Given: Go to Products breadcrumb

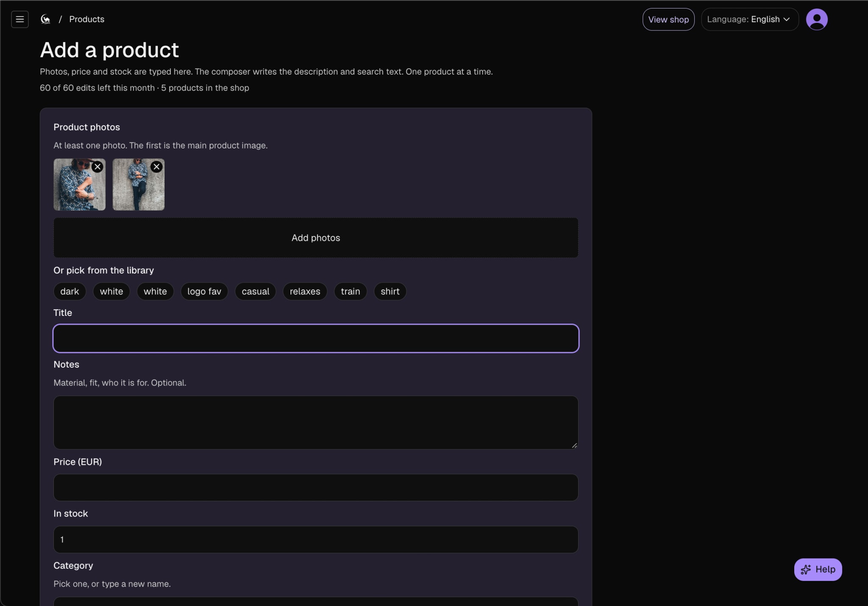Looking at the screenshot, I should tap(86, 19).
